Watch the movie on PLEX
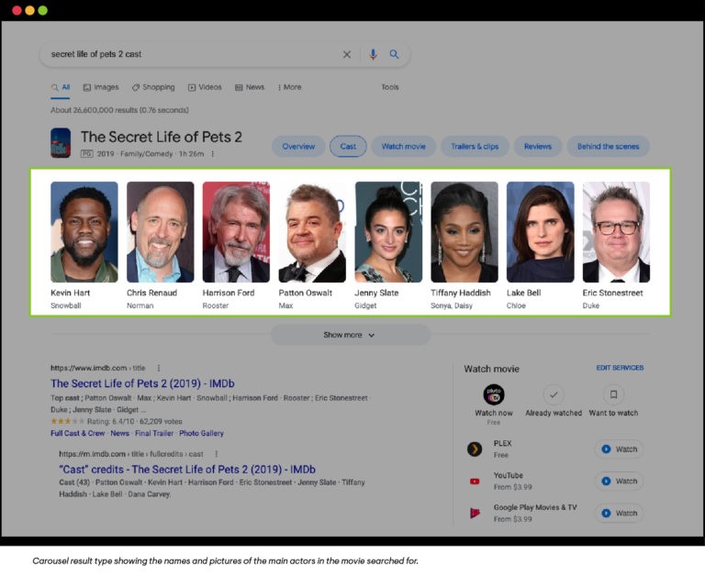The width and height of the screenshot is (705, 588). click(619, 449)
